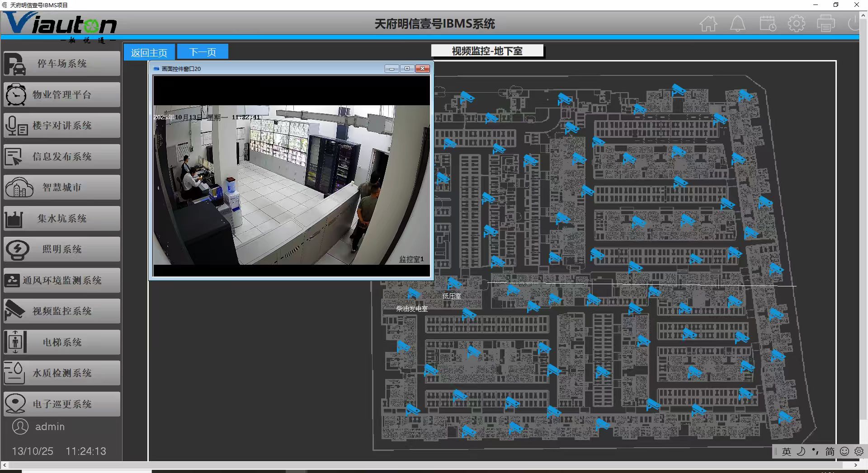Open alarm notifications bell icon
The image size is (868, 473).
(x=738, y=23)
